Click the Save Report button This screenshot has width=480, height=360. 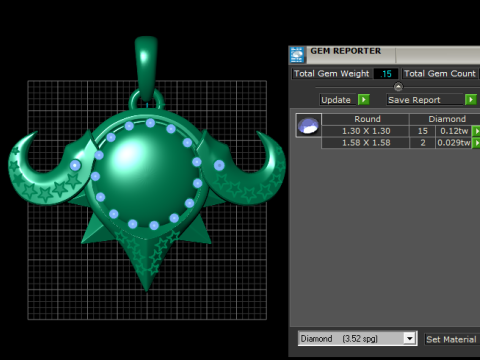point(425,100)
